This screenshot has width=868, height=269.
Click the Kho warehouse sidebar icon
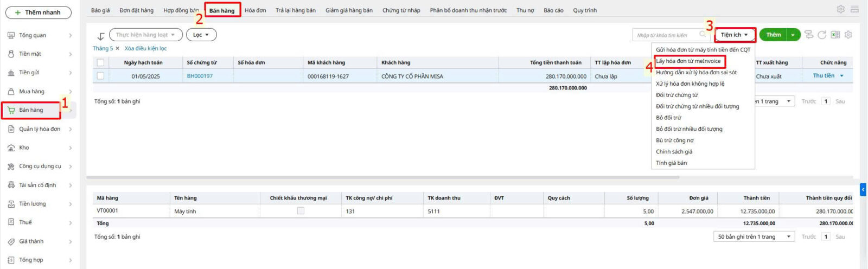11,148
